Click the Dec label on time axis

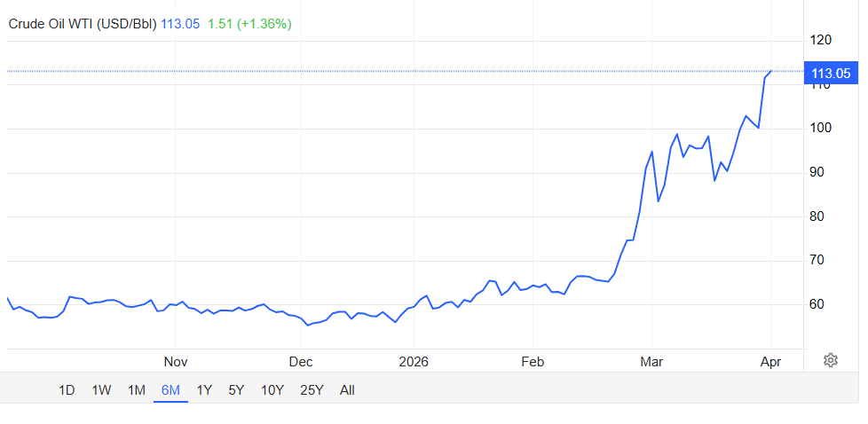[x=301, y=362]
